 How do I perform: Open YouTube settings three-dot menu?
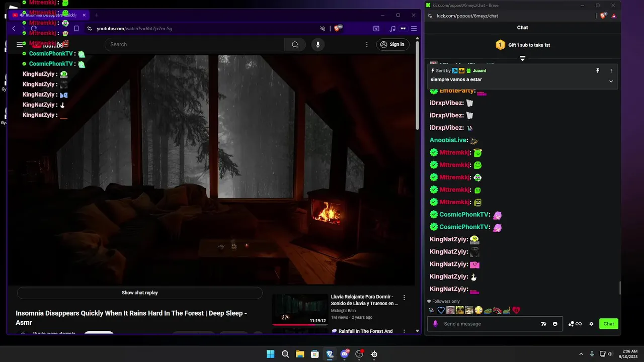(x=367, y=44)
